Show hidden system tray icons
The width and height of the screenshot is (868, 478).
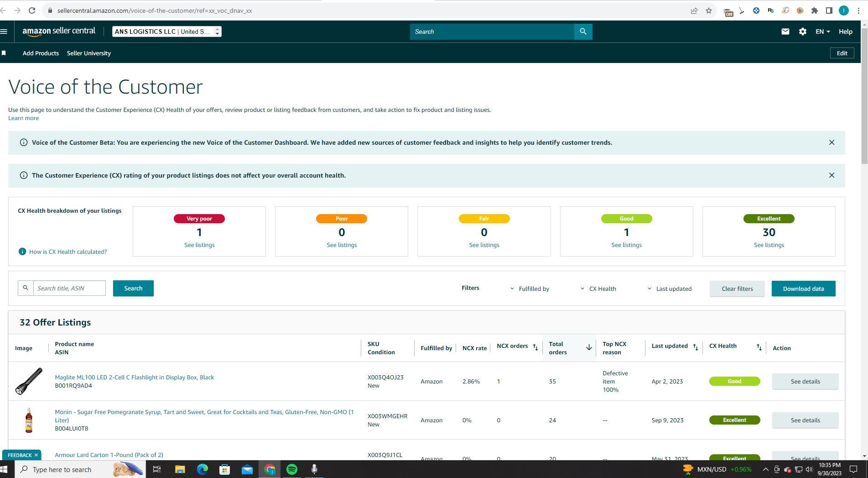[x=766, y=469]
